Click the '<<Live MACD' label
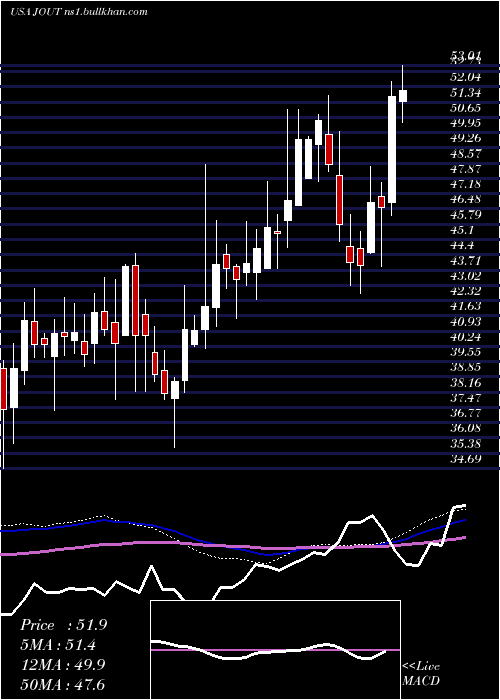The image size is (500, 700). tap(421, 674)
